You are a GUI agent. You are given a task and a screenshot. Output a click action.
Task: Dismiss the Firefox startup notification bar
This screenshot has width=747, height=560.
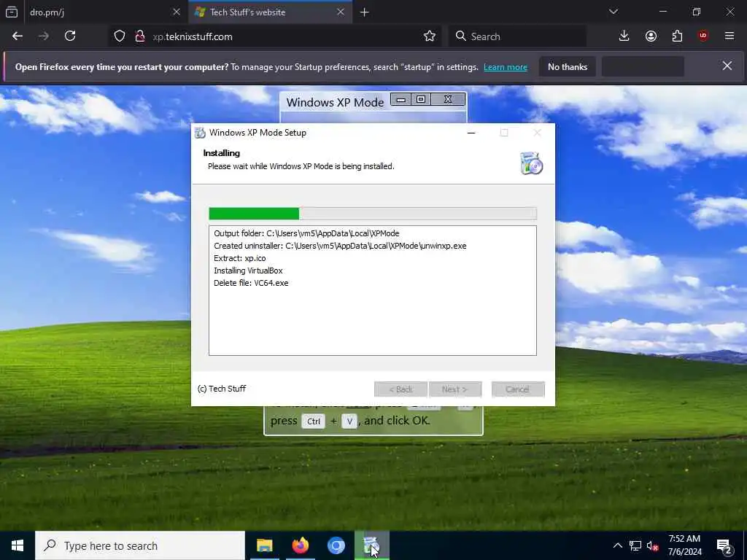727,66
